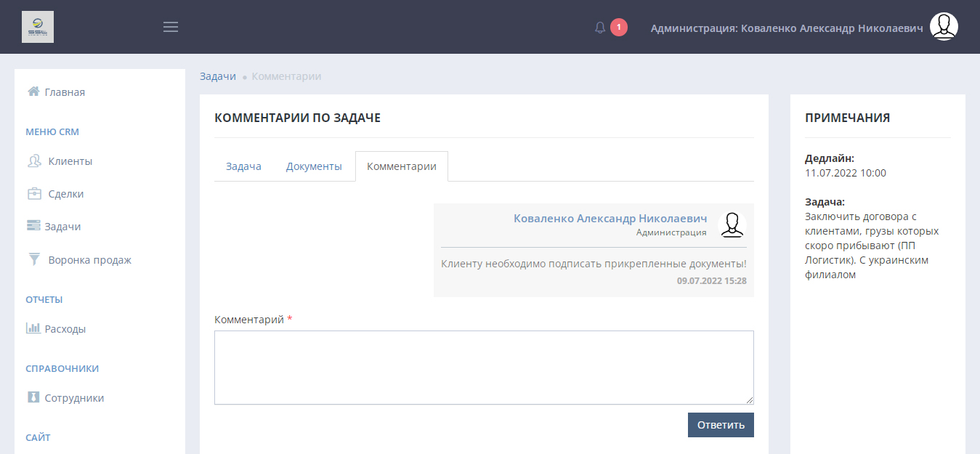Switch to the Документы tab
Image resolution: width=980 pixels, height=454 pixels.
pyautogui.click(x=314, y=166)
